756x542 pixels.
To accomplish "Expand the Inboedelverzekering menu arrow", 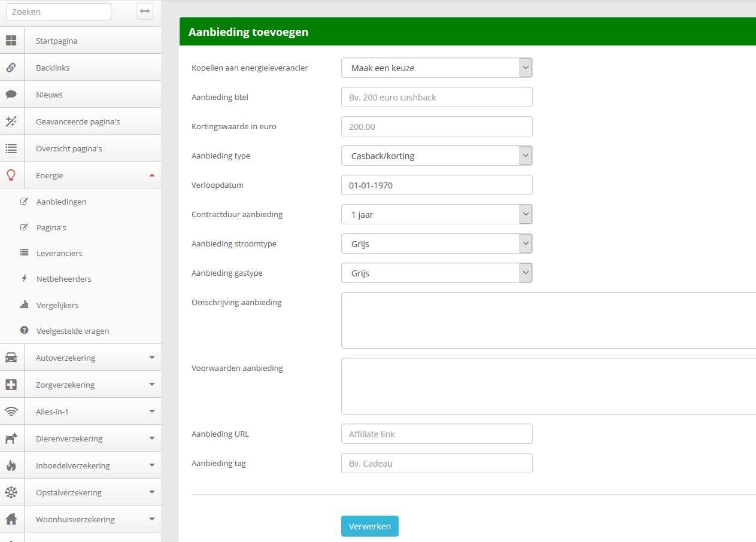I will tap(151, 465).
